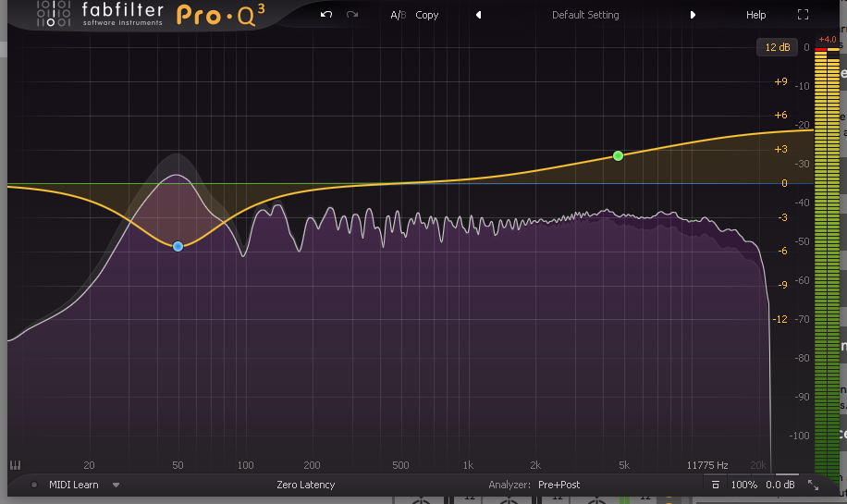Click the undo arrow icon
Screen dimensions: 847x504
(x=326, y=15)
